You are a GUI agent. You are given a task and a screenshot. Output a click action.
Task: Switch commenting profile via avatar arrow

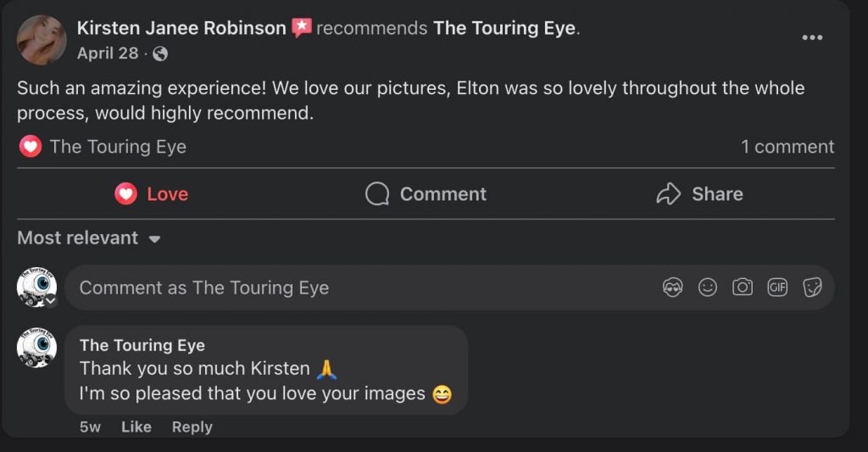click(x=51, y=300)
